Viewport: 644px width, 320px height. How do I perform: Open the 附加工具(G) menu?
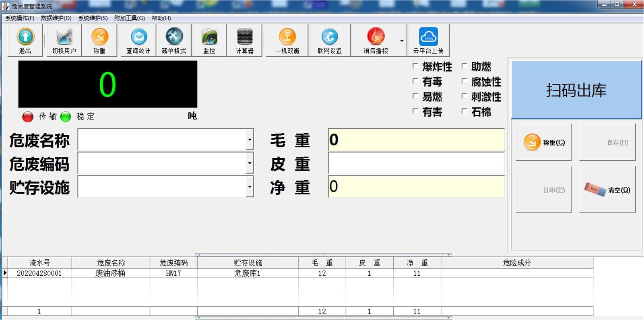[130, 18]
